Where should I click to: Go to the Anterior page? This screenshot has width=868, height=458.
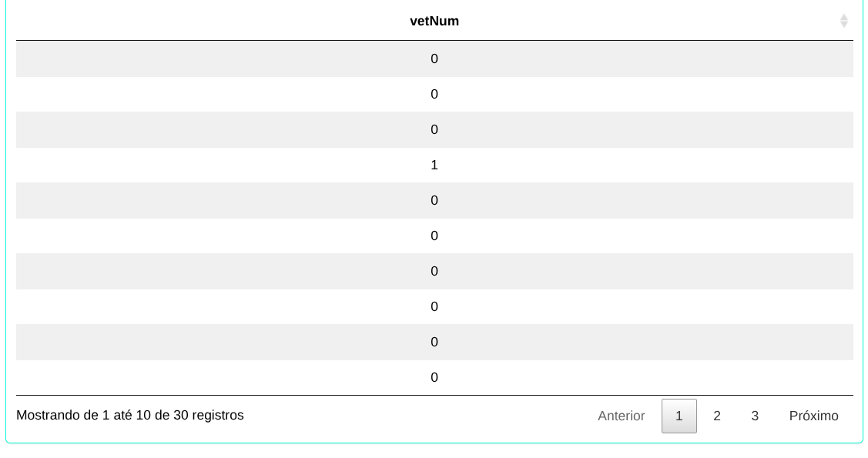pos(621,416)
